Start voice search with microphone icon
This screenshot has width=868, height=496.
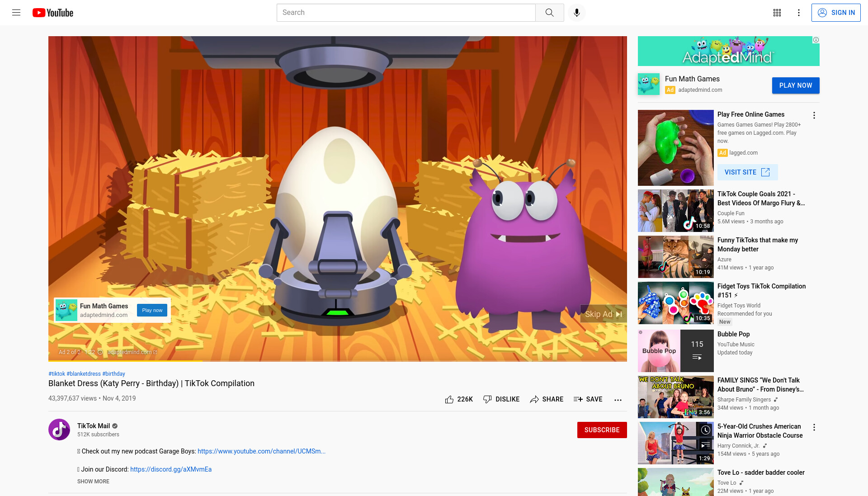576,13
